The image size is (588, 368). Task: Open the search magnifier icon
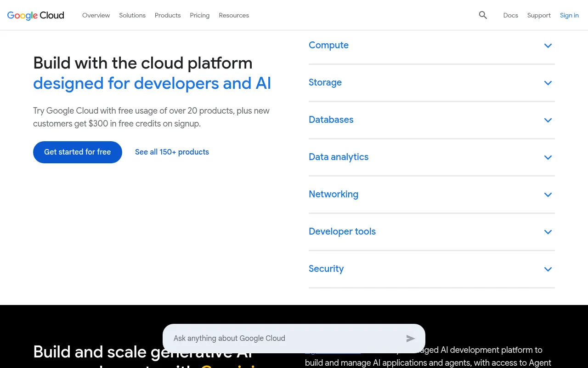point(483,15)
